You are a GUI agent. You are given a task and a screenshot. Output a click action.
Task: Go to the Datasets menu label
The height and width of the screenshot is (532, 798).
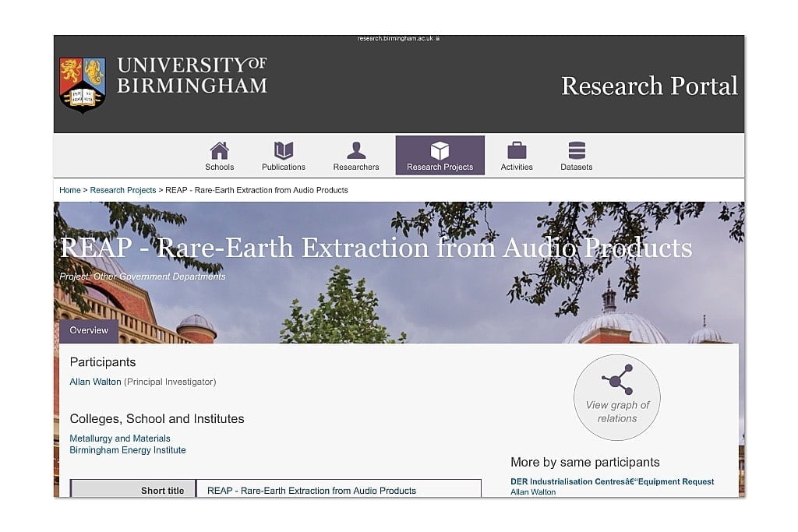577,167
